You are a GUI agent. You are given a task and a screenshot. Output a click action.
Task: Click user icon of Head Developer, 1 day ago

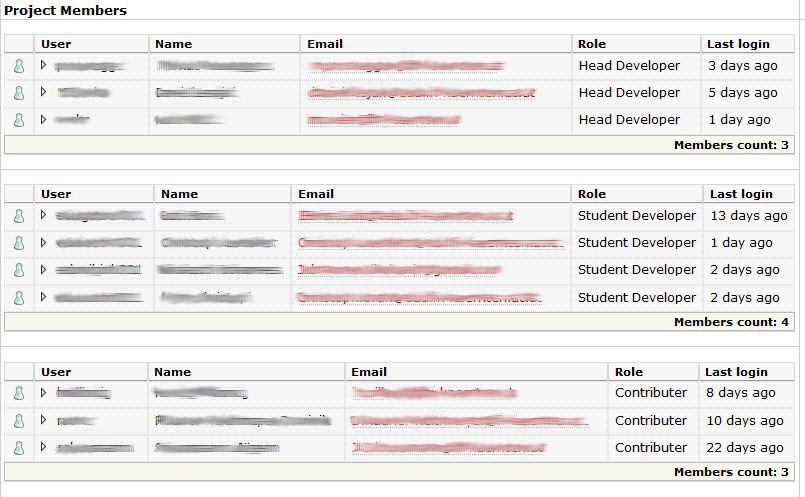pos(19,120)
